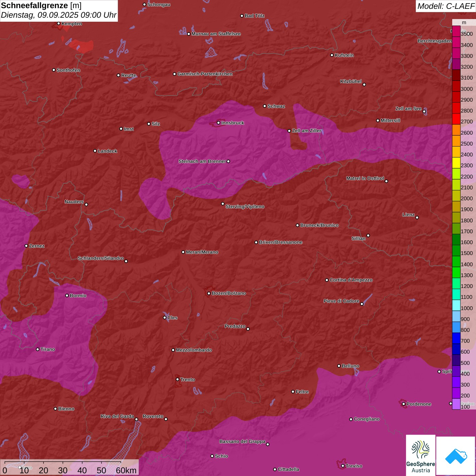Click the GeoSphere Austria logo

tap(421, 455)
